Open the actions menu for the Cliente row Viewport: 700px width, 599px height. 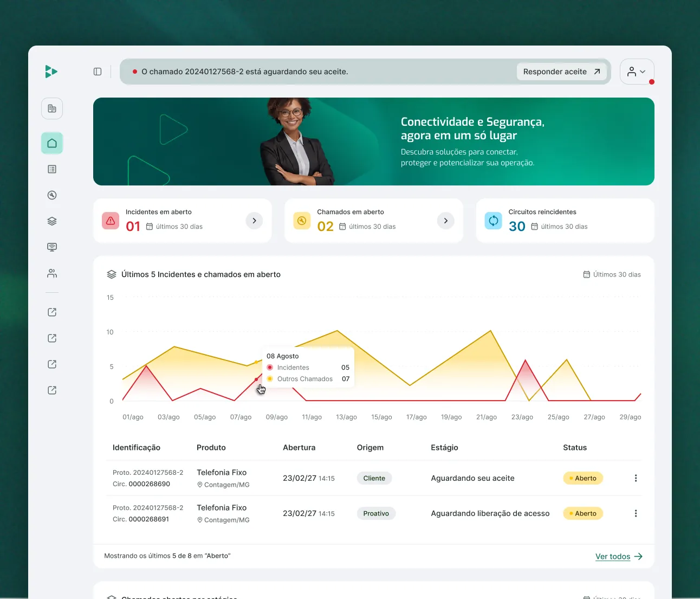(x=636, y=478)
